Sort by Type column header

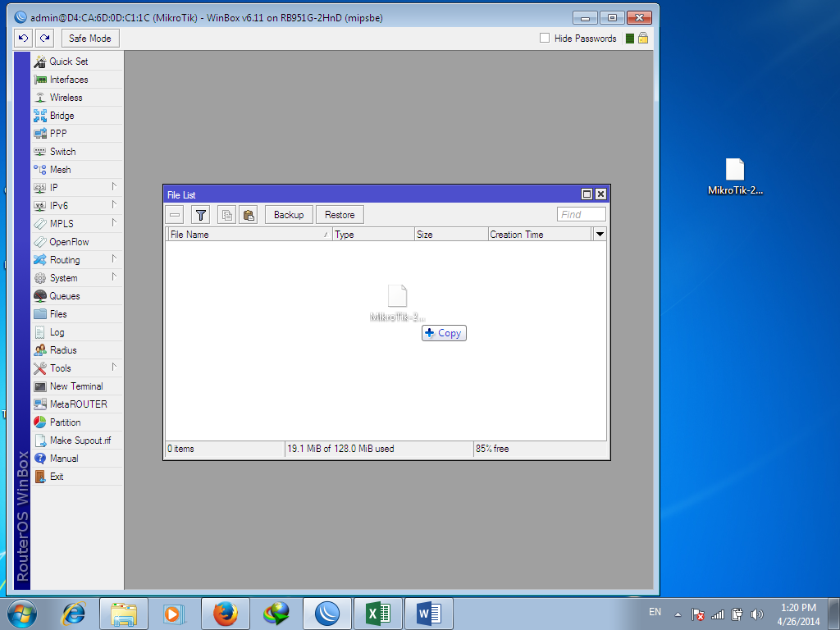pyautogui.click(x=373, y=235)
